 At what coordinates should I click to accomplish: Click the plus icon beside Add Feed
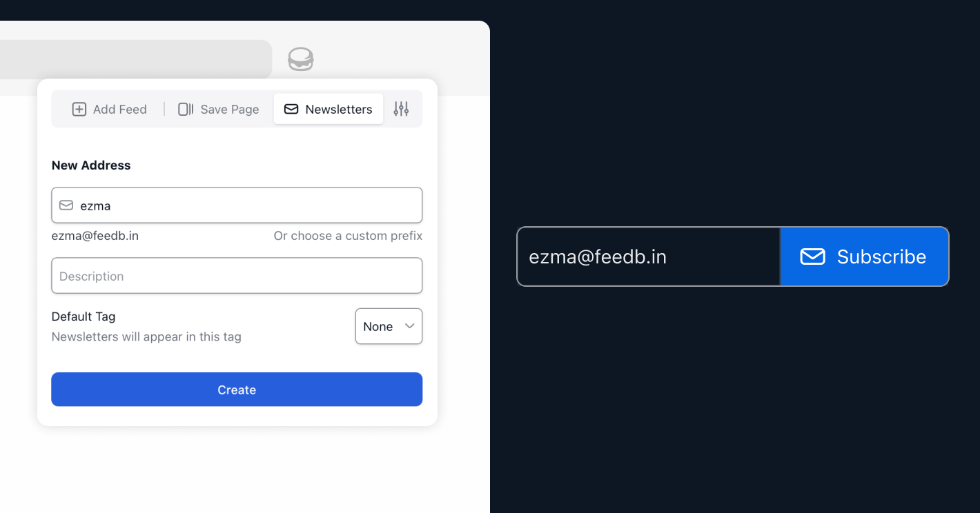coord(79,109)
